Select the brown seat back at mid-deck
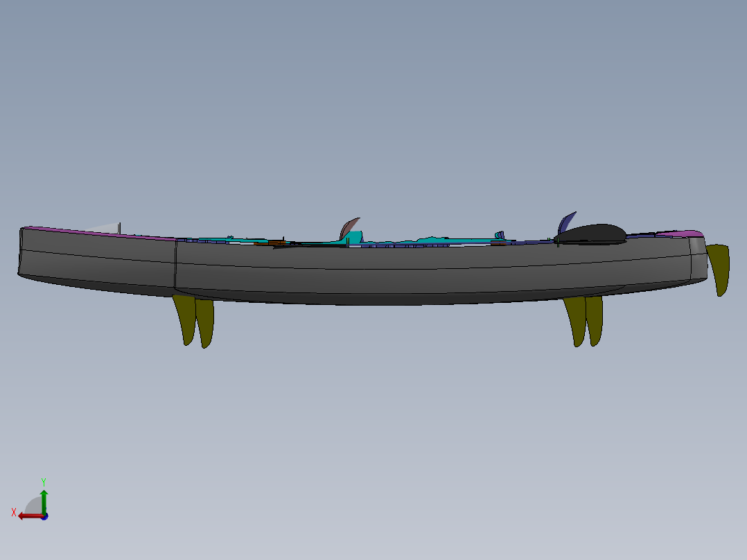The height and width of the screenshot is (560, 747). tap(349, 228)
